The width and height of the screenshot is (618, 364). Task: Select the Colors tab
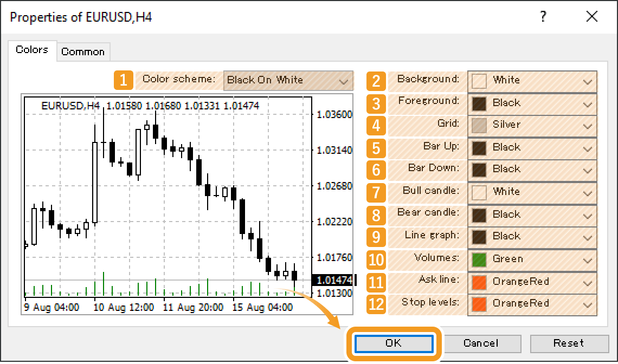click(x=31, y=49)
